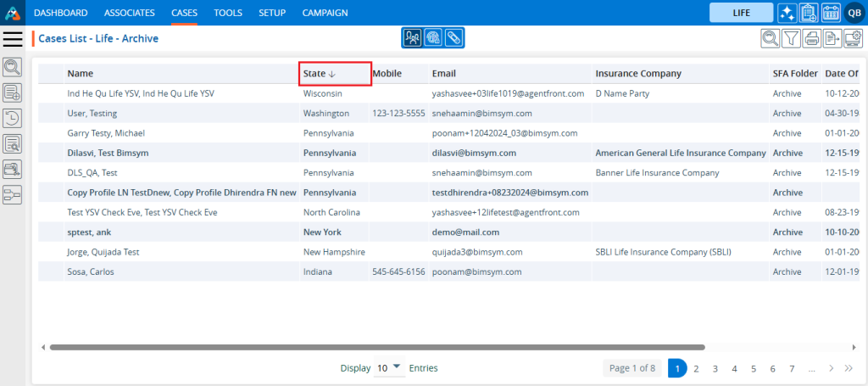This screenshot has width=868, height=386.
Task: Print the case list with printer icon
Action: (x=811, y=38)
